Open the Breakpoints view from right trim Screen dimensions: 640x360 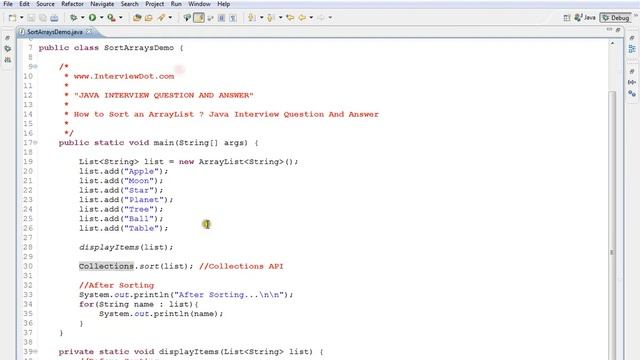[632, 93]
